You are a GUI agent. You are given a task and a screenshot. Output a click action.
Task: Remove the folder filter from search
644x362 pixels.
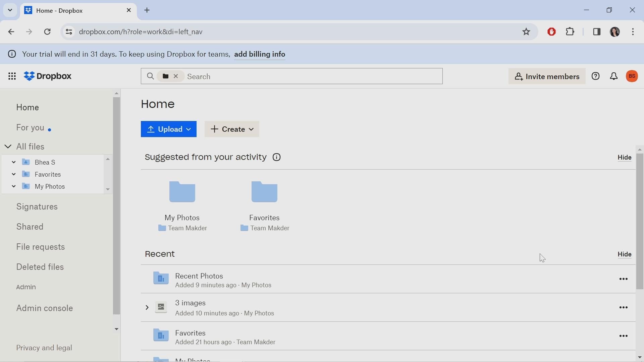(x=176, y=76)
